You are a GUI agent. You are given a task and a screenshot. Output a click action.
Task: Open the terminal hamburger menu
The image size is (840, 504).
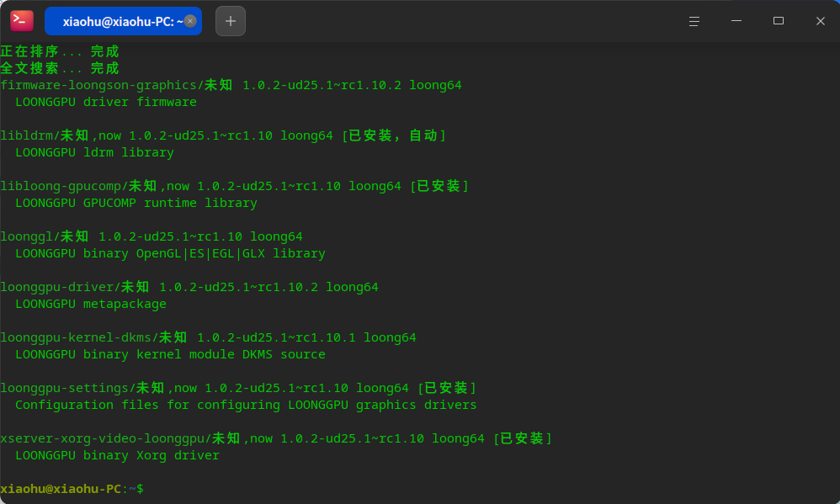tap(694, 21)
